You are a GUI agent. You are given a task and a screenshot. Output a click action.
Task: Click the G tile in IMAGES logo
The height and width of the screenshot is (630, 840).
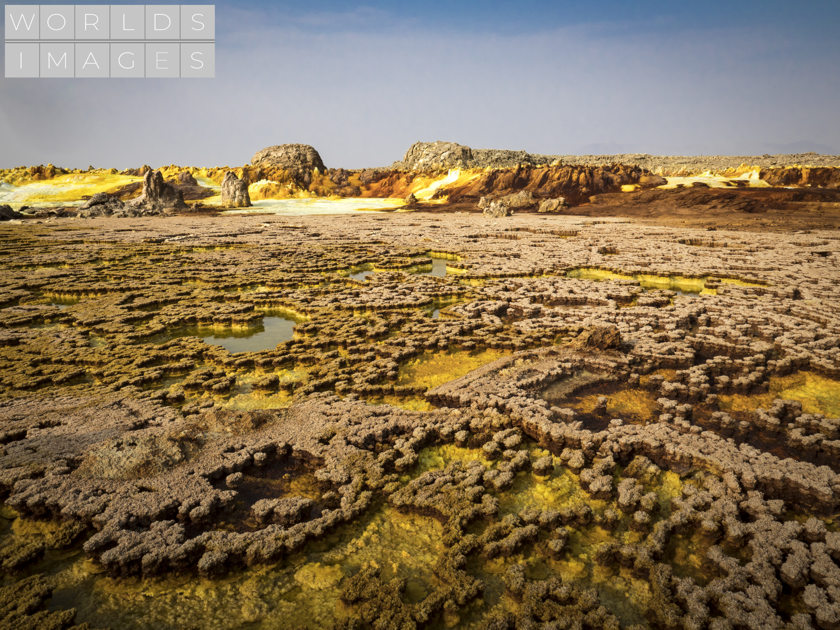pos(127,60)
